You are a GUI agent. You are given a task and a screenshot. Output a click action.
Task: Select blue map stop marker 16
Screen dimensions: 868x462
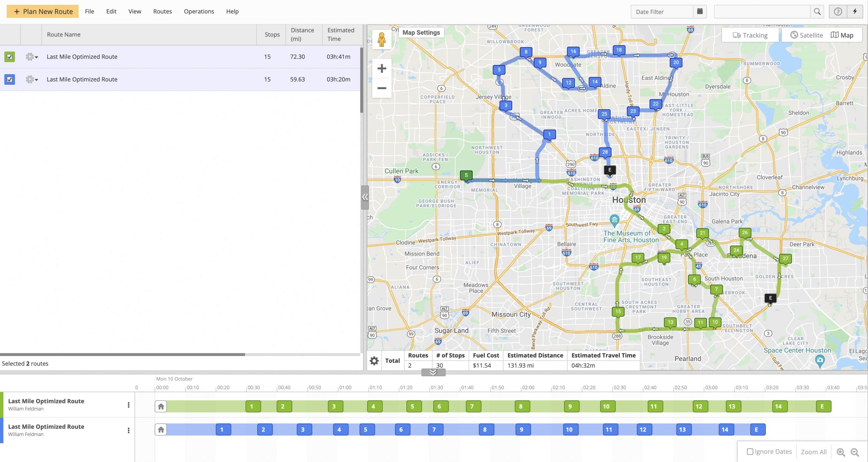pyautogui.click(x=573, y=52)
